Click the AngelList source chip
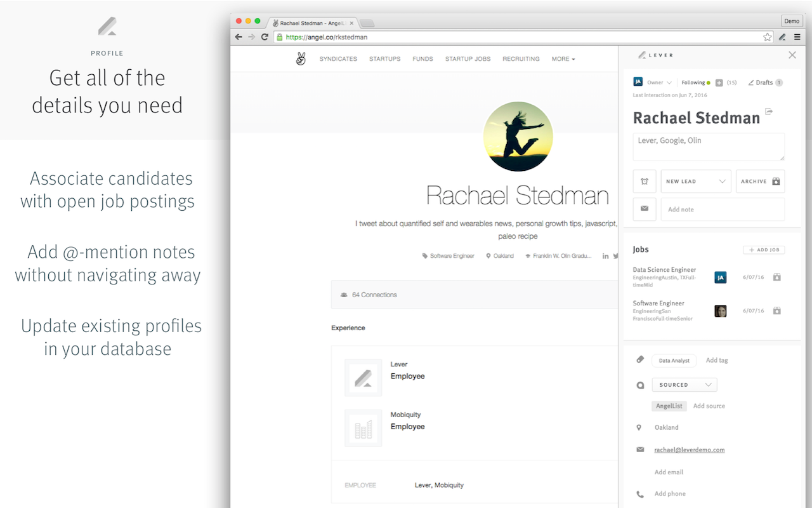Image resolution: width=812 pixels, height=508 pixels. coord(669,406)
